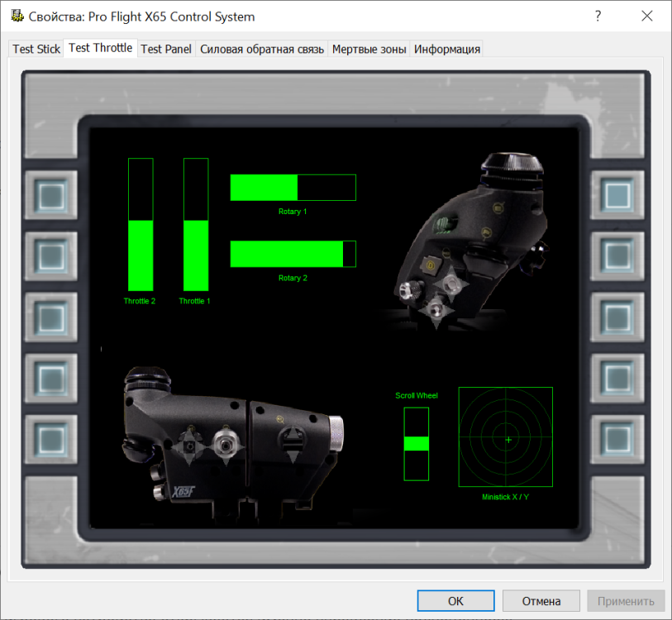Click the Ministick X / Y target grid
Screen dimensions: 672x620
506,437
